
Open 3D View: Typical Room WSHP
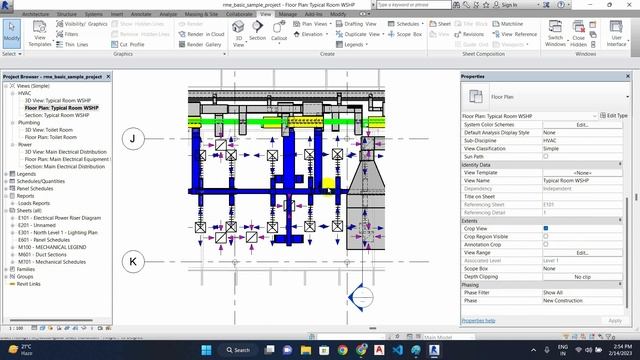tap(58, 100)
